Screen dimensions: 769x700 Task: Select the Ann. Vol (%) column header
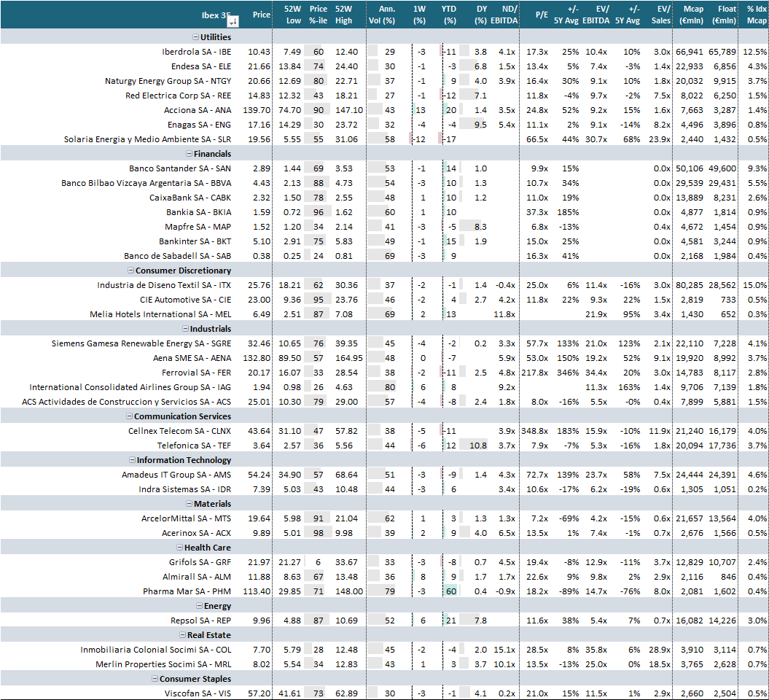click(x=382, y=15)
